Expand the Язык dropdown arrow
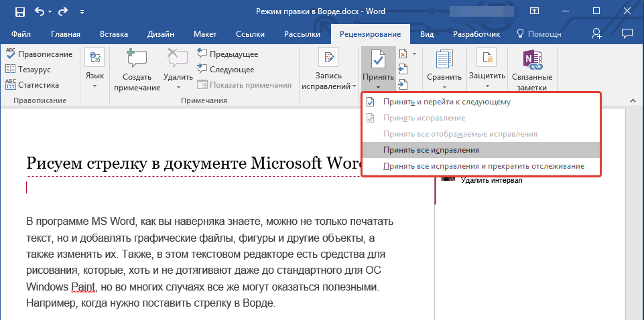This screenshot has width=644, height=320. pos(94,86)
